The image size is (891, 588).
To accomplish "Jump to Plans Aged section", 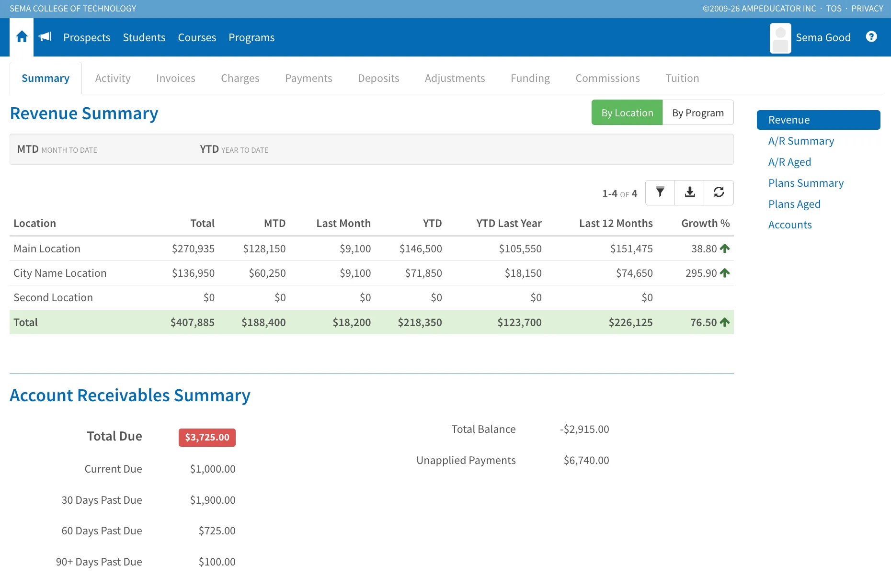I will pyautogui.click(x=794, y=204).
